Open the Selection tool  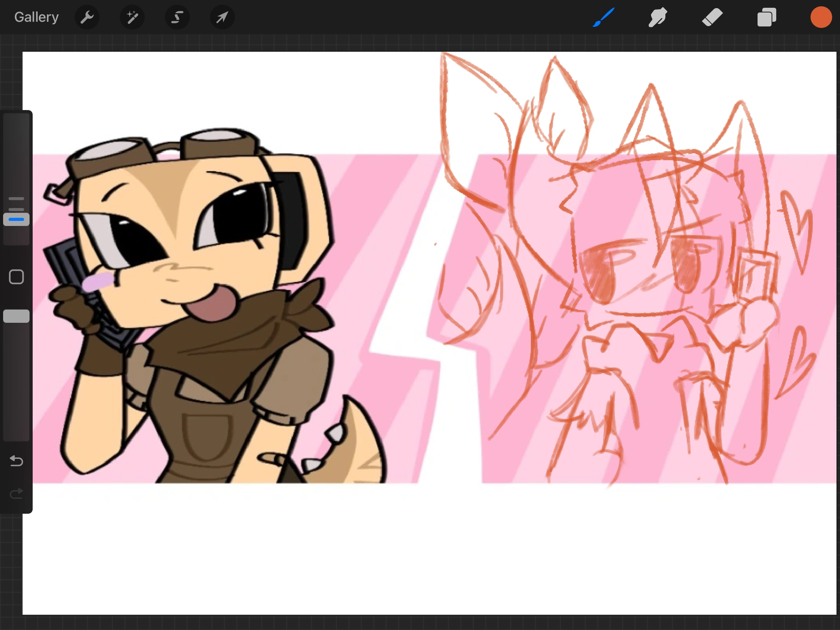point(177,17)
